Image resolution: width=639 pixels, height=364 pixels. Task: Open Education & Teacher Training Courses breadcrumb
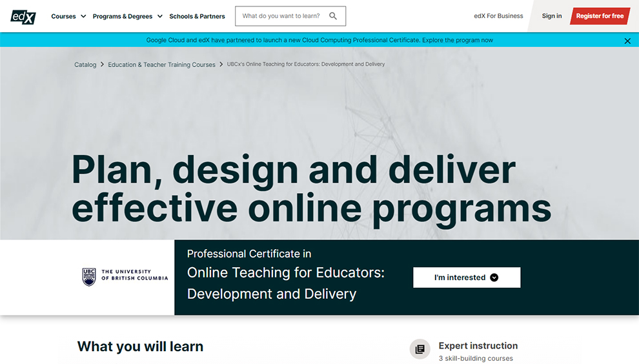[161, 65]
